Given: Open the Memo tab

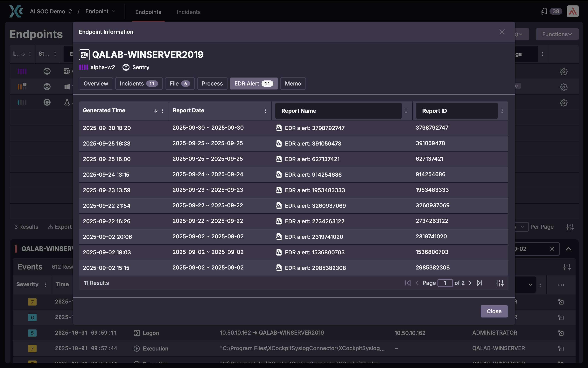Looking at the screenshot, I should pos(293,84).
